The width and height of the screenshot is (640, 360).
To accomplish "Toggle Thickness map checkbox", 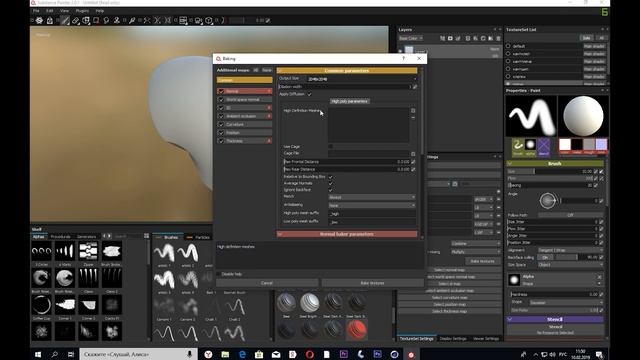I will (x=221, y=141).
